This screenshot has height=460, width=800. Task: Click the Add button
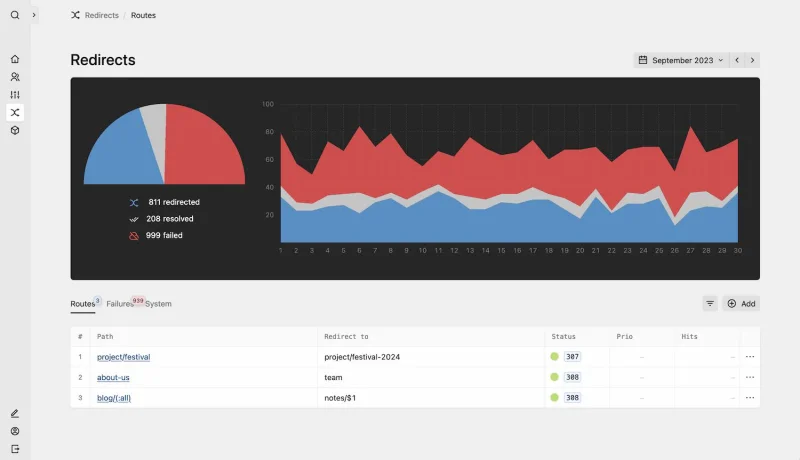[741, 303]
